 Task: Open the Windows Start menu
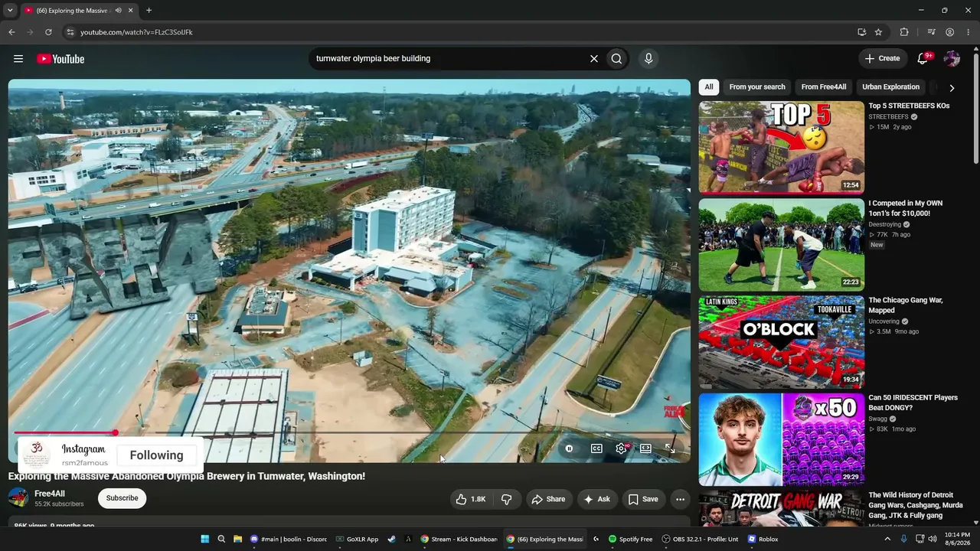(205, 539)
